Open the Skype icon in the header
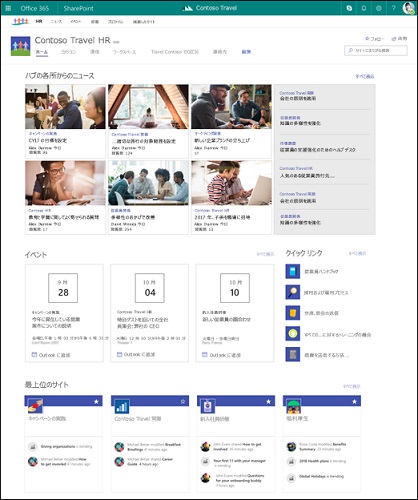This screenshot has width=418, height=500. coord(349,8)
